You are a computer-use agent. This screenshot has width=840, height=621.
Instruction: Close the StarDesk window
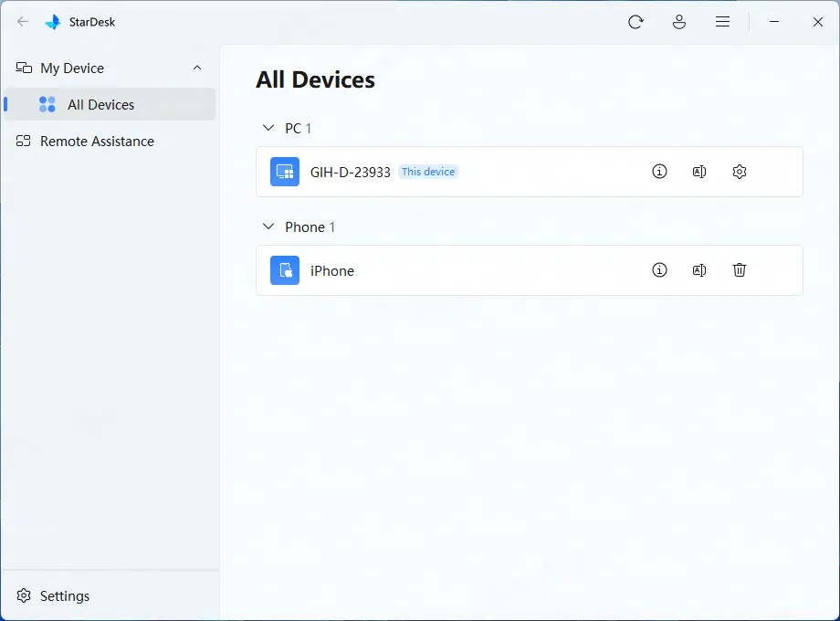(x=817, y=22)
